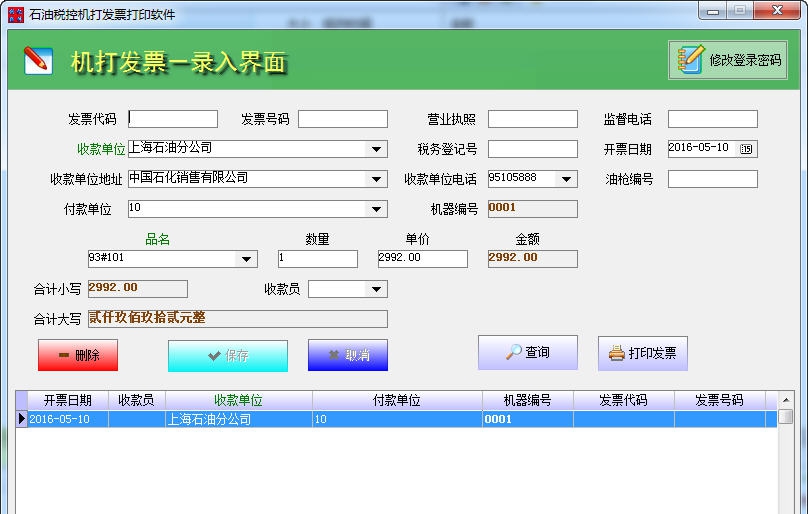Click the app icon in title bar

tap(16, 14)
